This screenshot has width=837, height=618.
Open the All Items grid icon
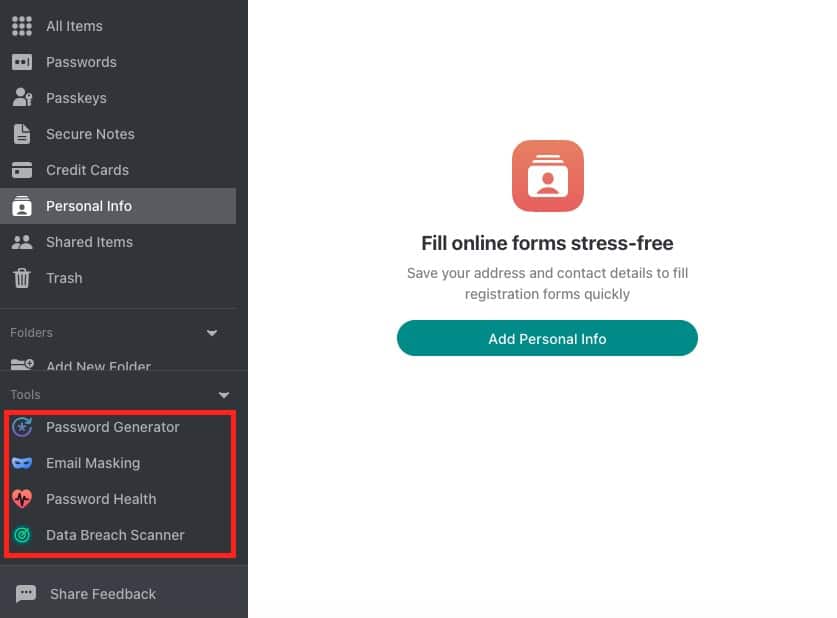pyautogui.click(x=22, y=26)
